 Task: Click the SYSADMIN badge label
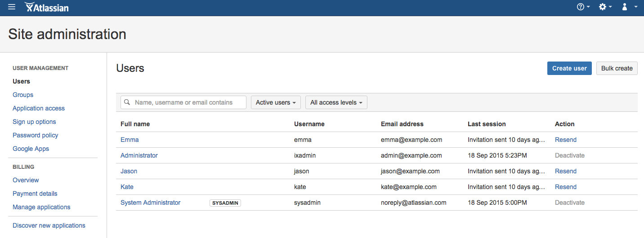pyautogui.click(x=225, y=203)
